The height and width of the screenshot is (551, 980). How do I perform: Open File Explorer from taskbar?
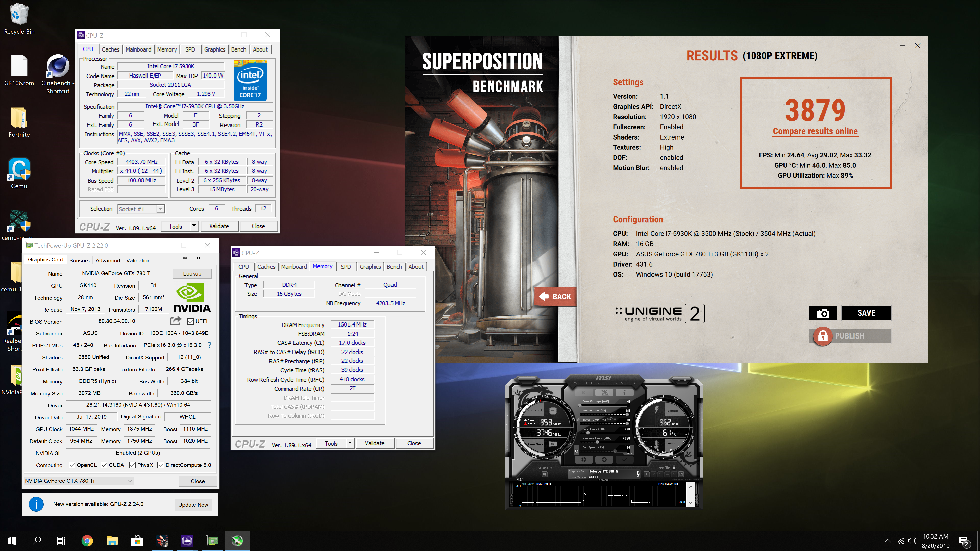coord(112,541)
